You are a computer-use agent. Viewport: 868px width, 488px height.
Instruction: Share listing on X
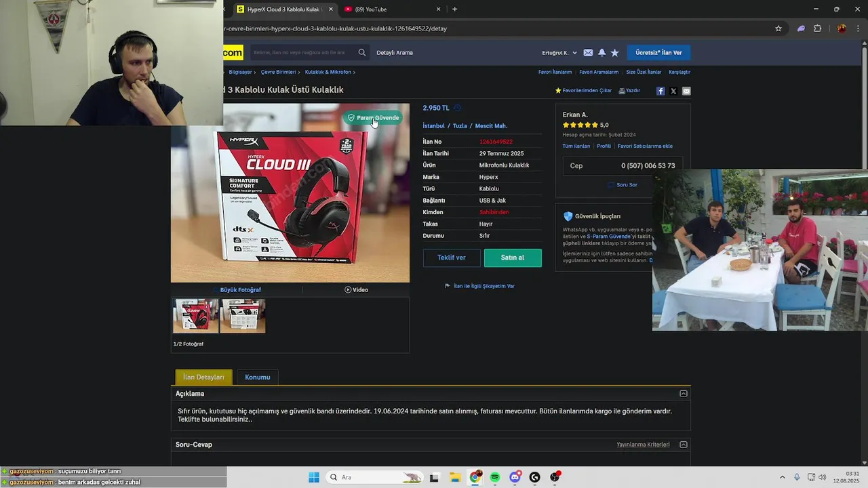point(673,91)
